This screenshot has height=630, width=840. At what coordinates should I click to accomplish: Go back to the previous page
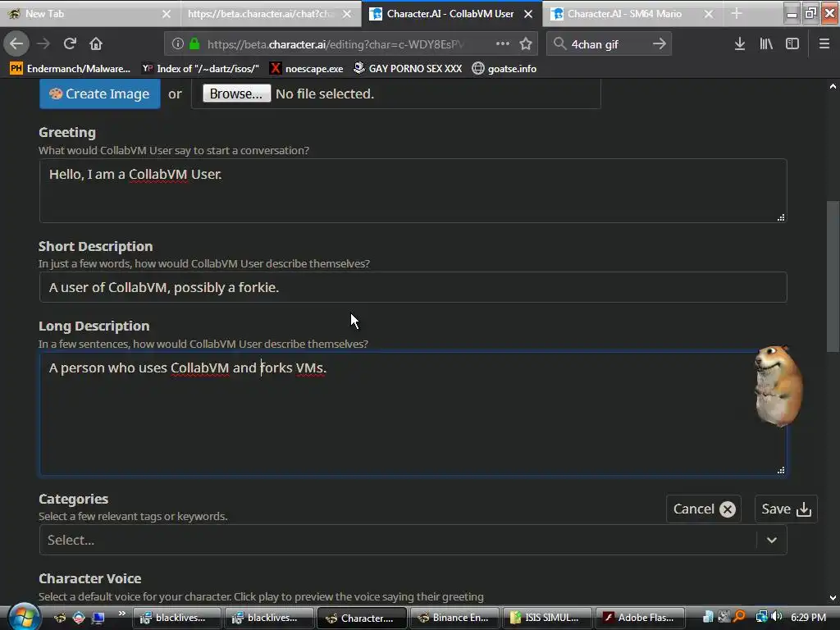pos(16,43)
